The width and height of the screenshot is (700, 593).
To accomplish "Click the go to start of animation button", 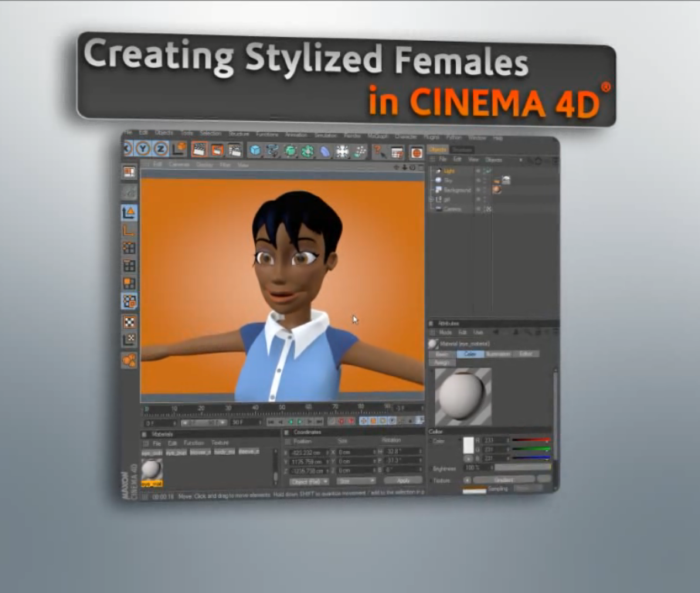I will click(270, 422).
